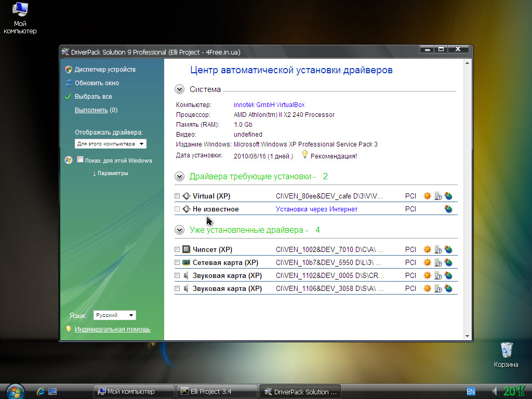Viewport: 532px width, 399px height.
Task: Click the EN language indicator
Action: pyautogui.click(x=471, y=392)
